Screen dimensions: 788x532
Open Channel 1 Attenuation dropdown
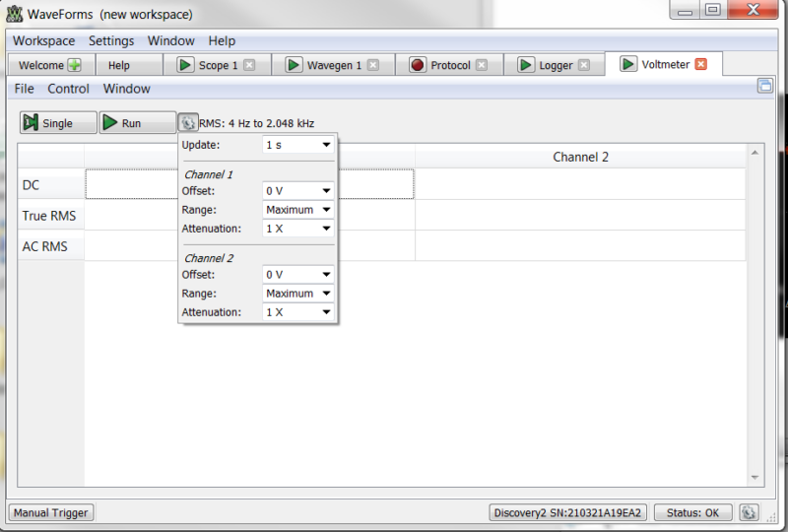click(298, 229)
